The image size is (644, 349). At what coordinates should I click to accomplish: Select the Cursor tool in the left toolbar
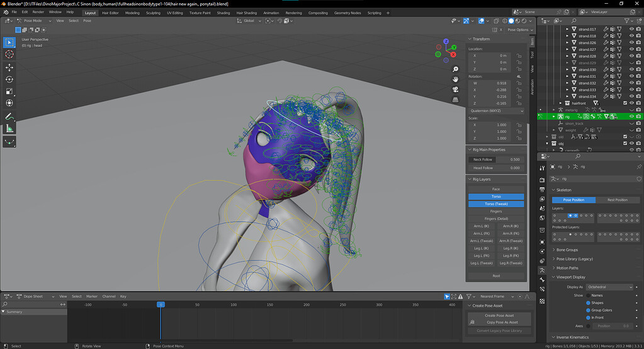[9, 54]
